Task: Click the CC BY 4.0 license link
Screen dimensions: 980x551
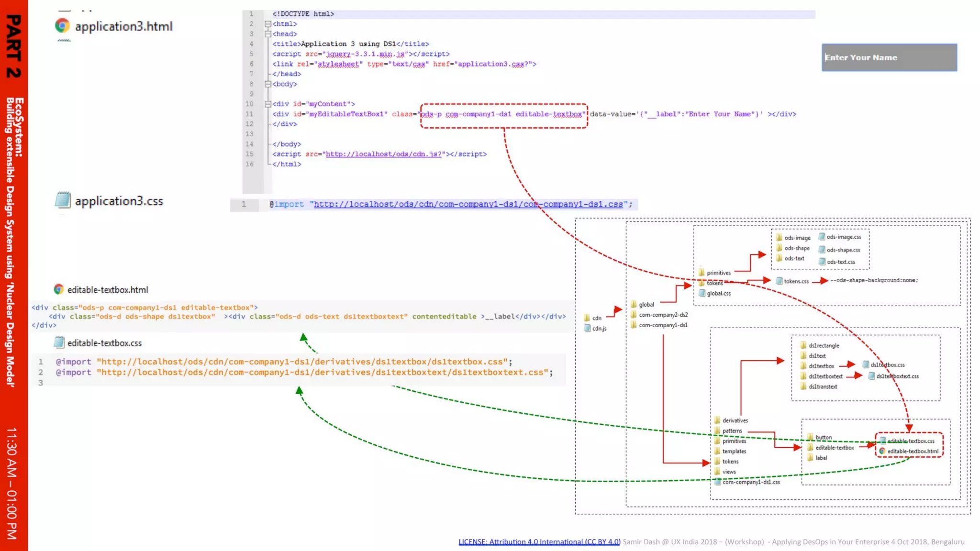Action: (x=539, y=541)
